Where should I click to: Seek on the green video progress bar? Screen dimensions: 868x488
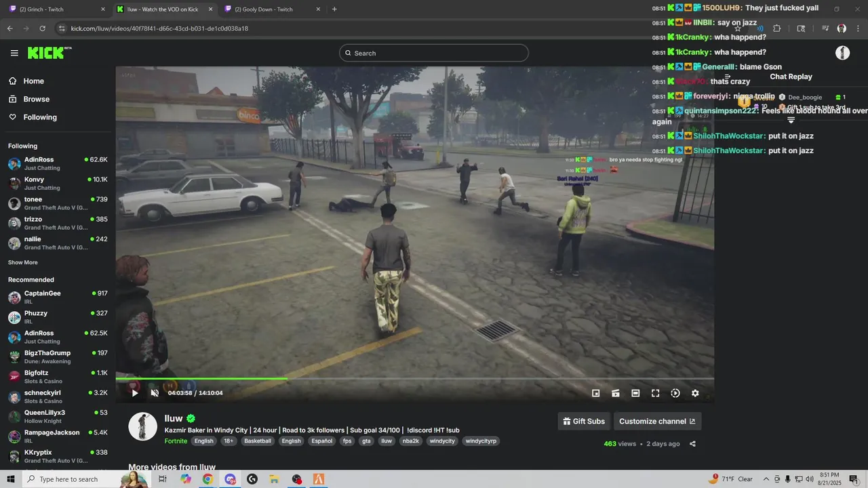tap(414, 379)
